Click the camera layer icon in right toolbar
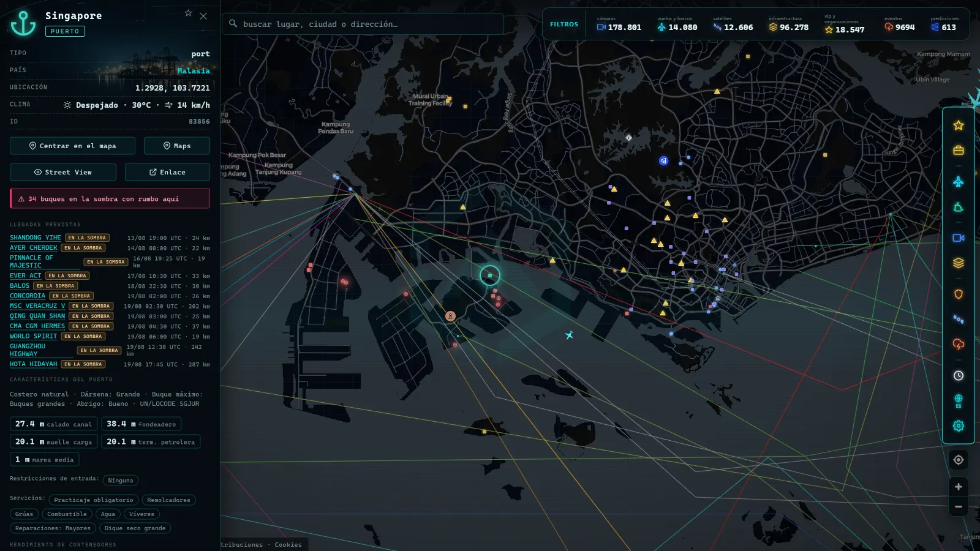Screen dimensions: 980x551 [959, 238]
